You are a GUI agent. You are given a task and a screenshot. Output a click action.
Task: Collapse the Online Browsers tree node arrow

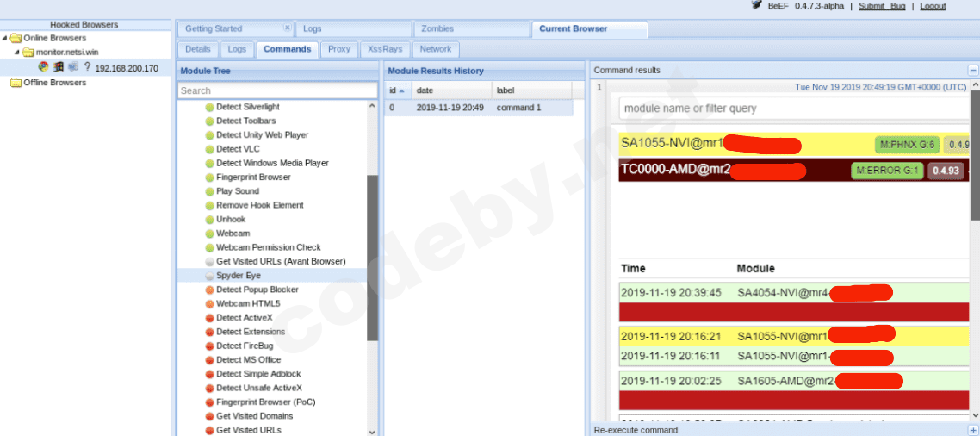(x=5, y=38)
